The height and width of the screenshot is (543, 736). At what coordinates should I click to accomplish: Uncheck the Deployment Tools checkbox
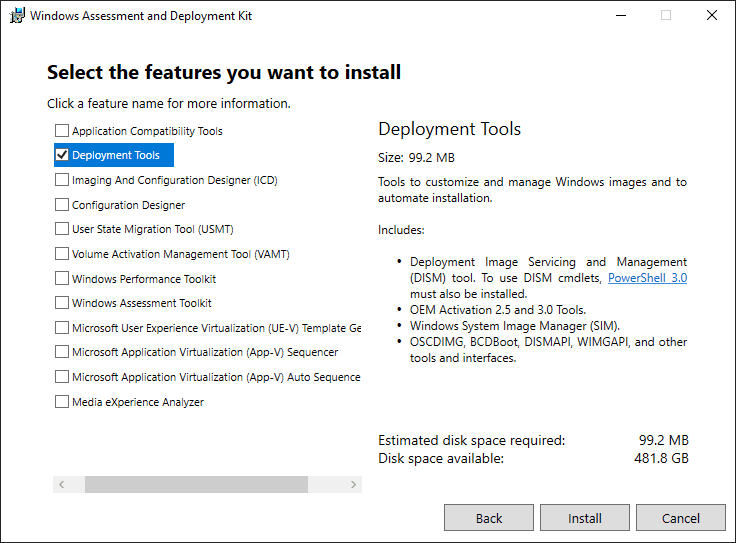point(62,155)
